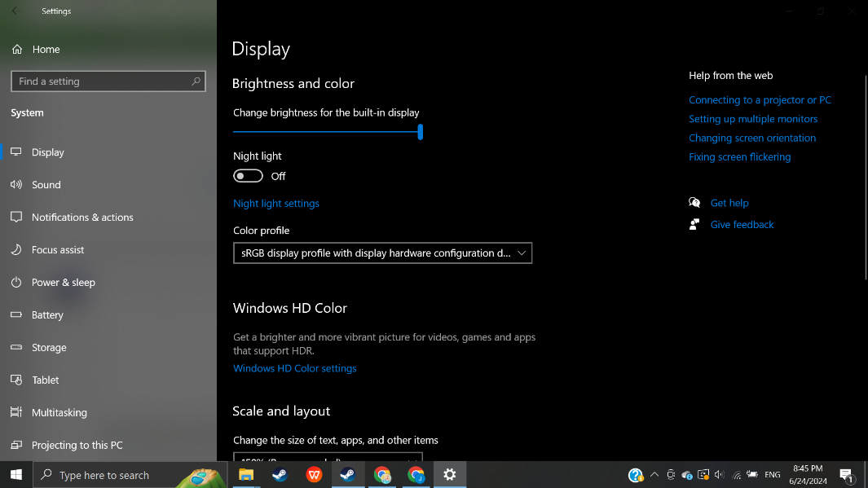Select Sound in the sidebar
The width and height of the screenshot is (868, 488).
pos(46,185)
